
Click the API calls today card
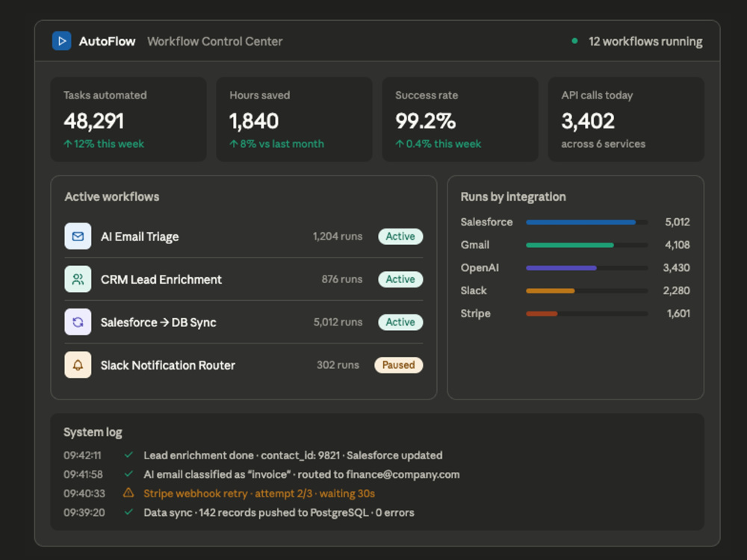coord(626,119)
